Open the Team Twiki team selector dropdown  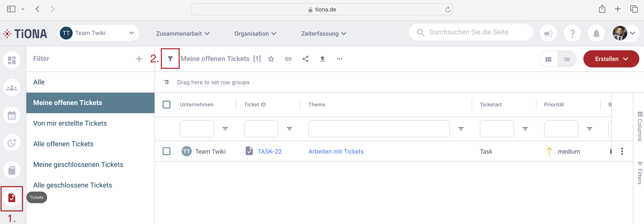pyautogui.click(x=98, y=33)
